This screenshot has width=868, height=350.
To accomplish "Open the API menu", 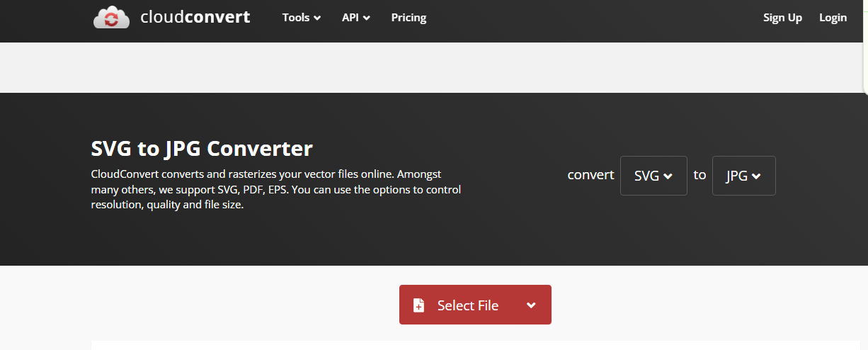I will click(356, 18).
